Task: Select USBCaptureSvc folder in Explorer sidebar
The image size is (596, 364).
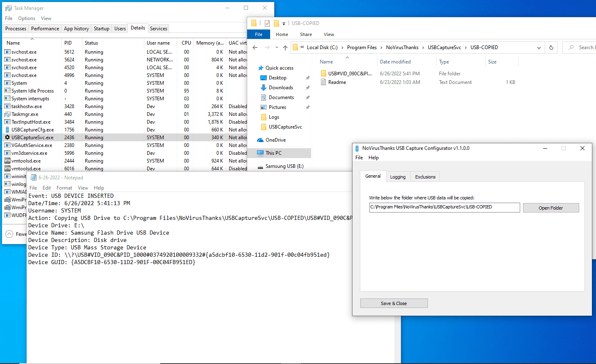Action: pyautogui.click(x=285, y=127)
